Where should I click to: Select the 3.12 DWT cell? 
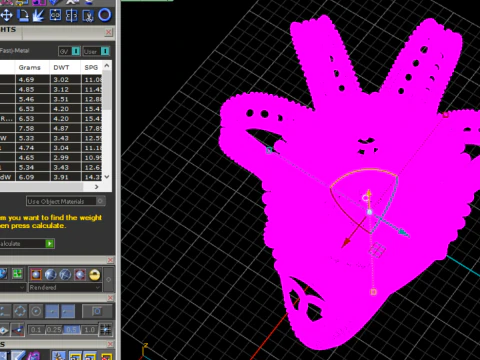point(65,89)
